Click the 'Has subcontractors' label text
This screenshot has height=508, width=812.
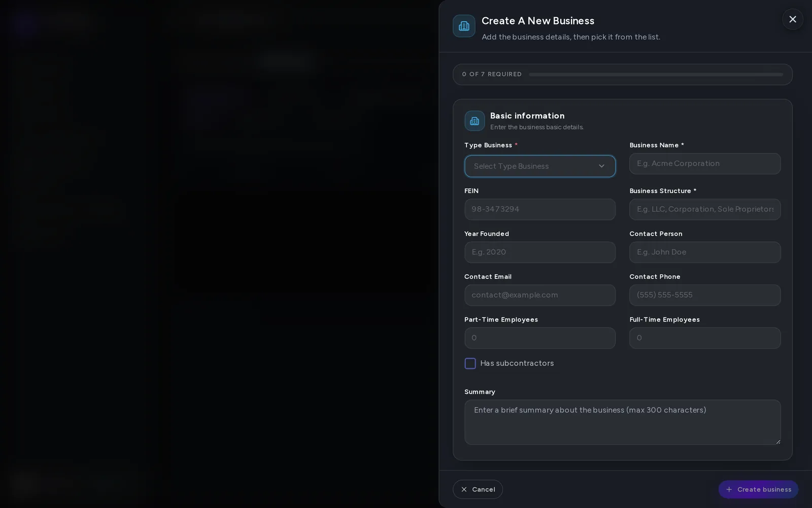[x=517, y=363]
